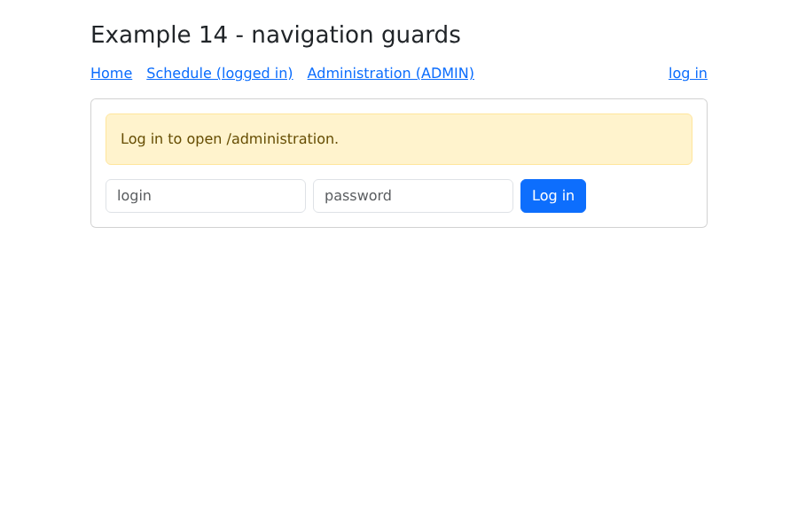Click the yellow 'Log in to open /administration' alert
The height and width of the screenshot is (532, 798).
[x=398, y=139]
